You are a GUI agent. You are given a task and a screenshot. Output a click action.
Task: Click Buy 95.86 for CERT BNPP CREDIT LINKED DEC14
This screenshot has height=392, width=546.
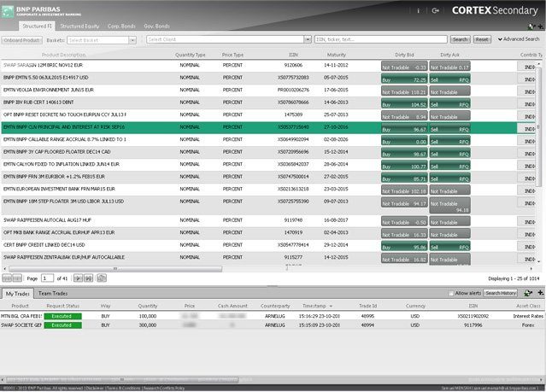pyautogui.click(x=404, y=246)
